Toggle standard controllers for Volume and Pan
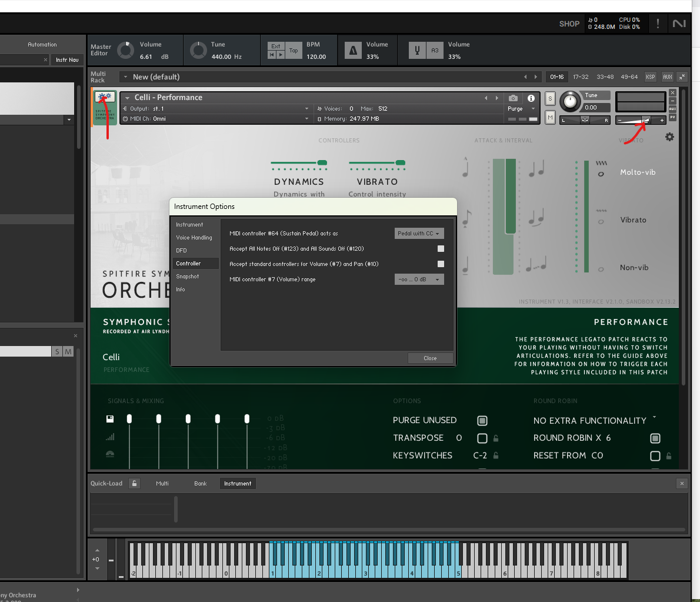 click(441, 264)
